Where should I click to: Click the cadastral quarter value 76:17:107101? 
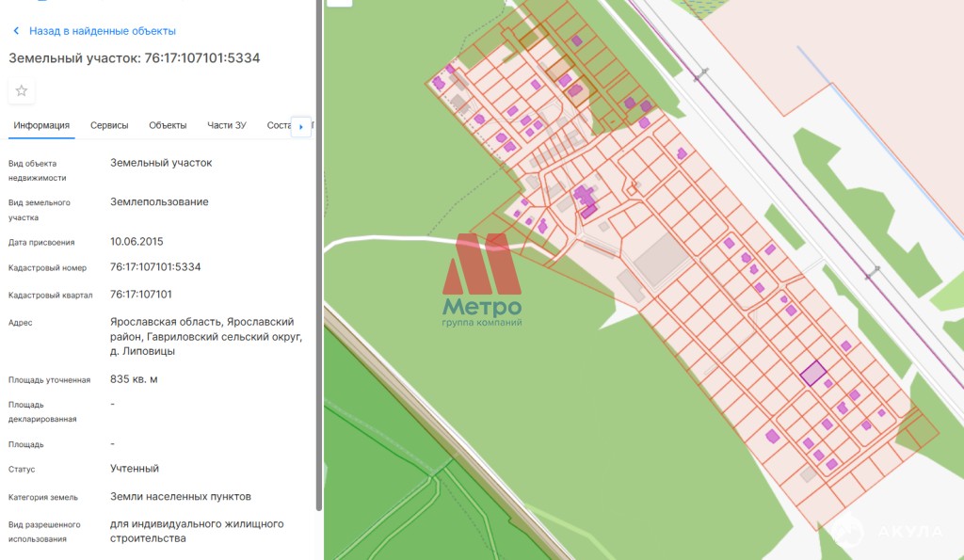pos(140,294)
